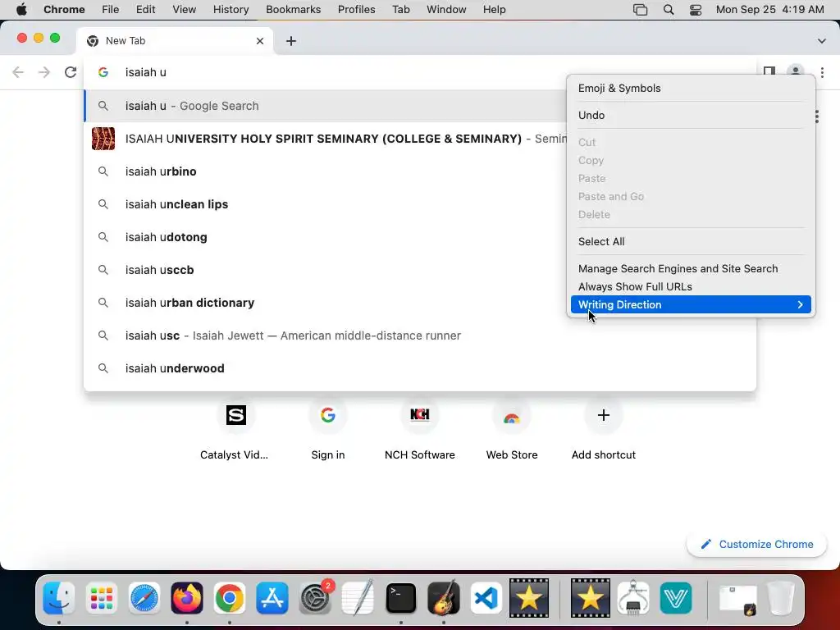
Task: Open the Bookmarks menu
Action: pyautogui.click(x=293, y=10)
